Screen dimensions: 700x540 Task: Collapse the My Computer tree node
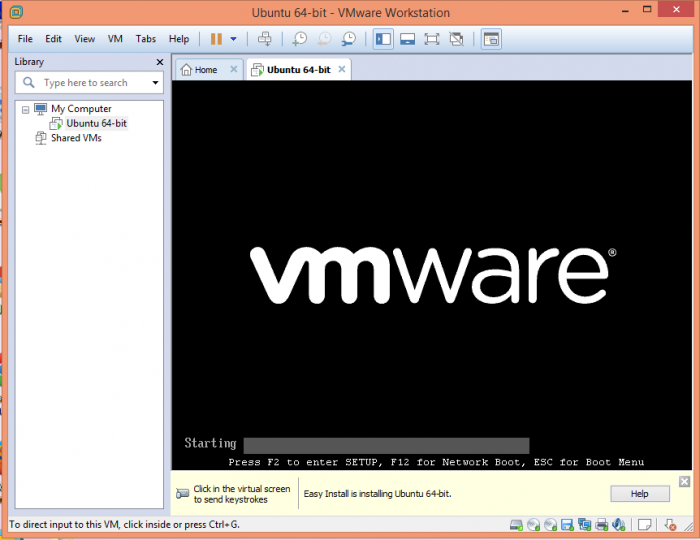click(x=25, y=109)
